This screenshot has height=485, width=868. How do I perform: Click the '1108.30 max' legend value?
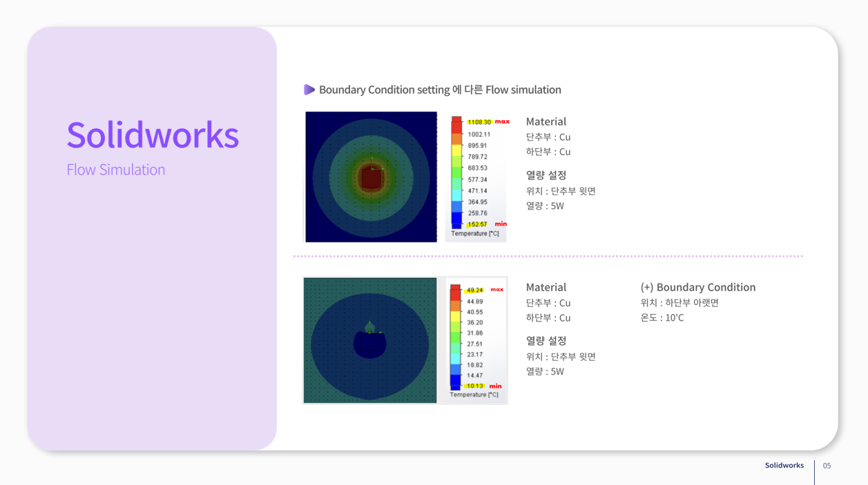488,121
